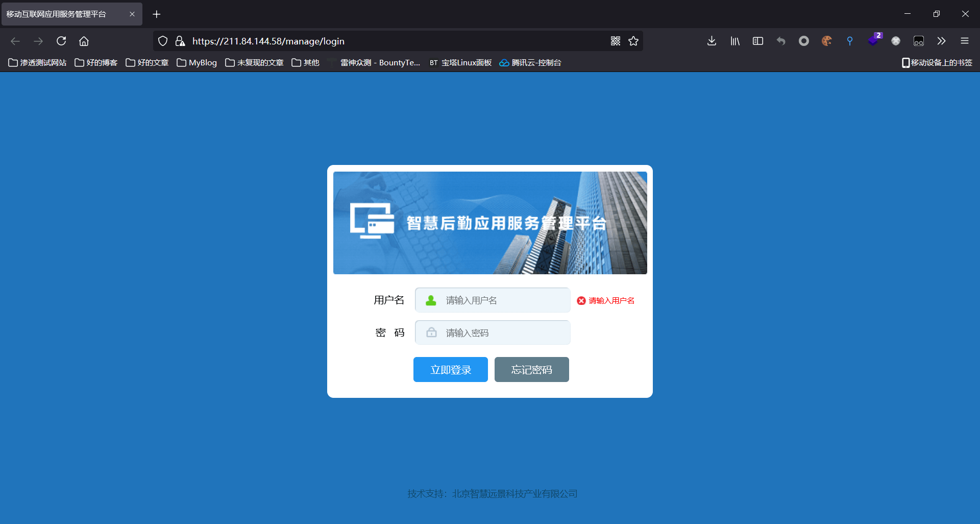Click the 智慧后勤应用服务管理平台 banner image
Screen dimensions: 980x524
click(x=490, y=223)
